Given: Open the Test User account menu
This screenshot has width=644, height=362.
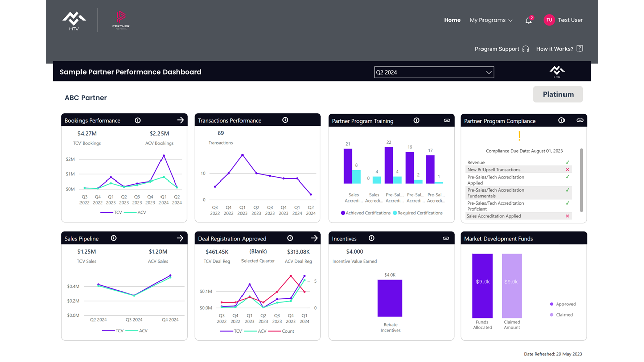Looking at the screenshot, I should point(563,20).
